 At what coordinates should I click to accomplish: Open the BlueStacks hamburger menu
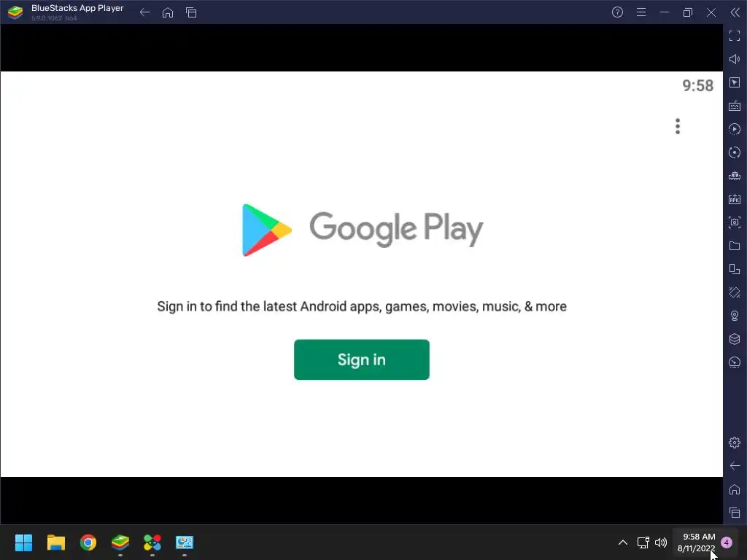(x=641, y=12)
